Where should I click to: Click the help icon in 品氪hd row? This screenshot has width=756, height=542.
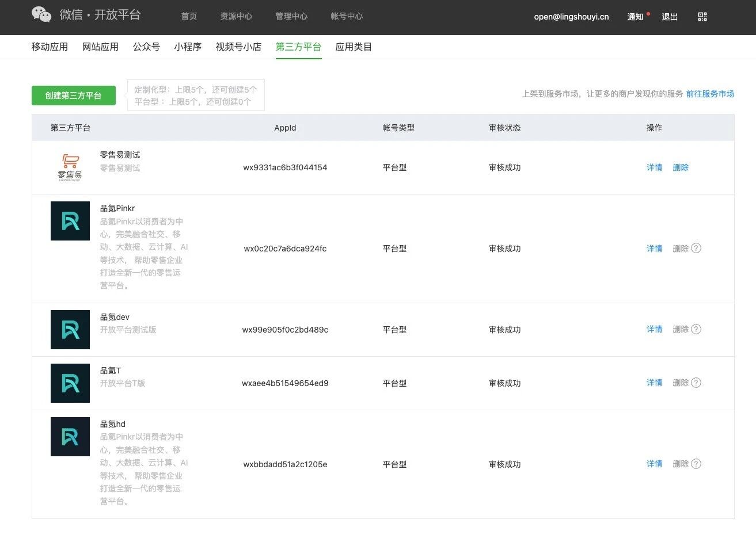pos(696,464)
